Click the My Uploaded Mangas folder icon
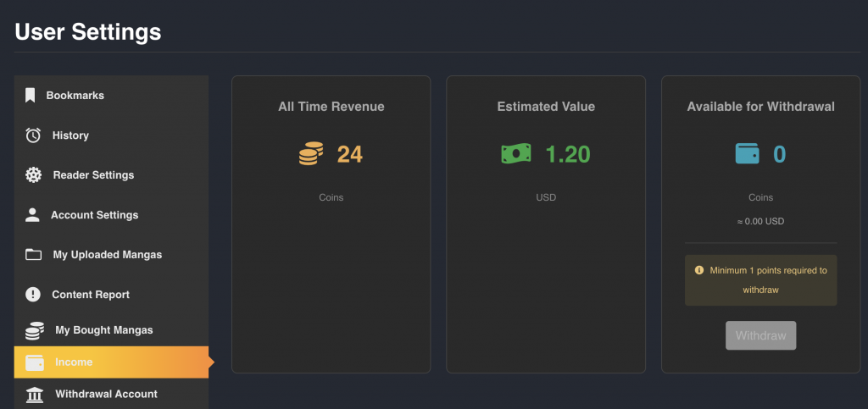868x409 pixels. (34, 255)
